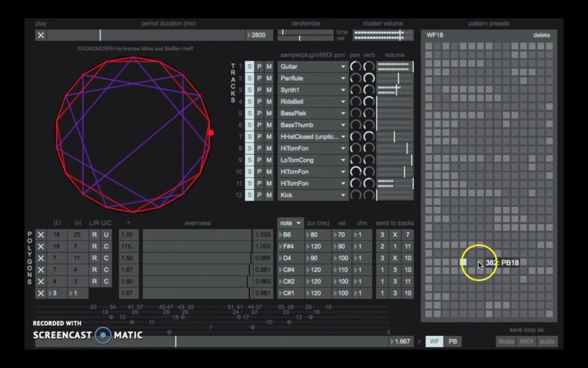Image resolution: width=588 pixels, height=368 pixels.
Task: Adjust the period duration slider
Action: (146, 35)
